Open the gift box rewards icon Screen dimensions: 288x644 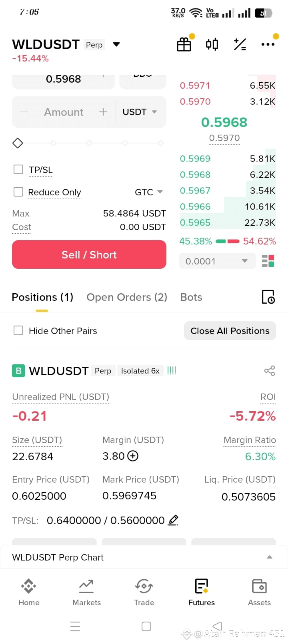[184, 44]
